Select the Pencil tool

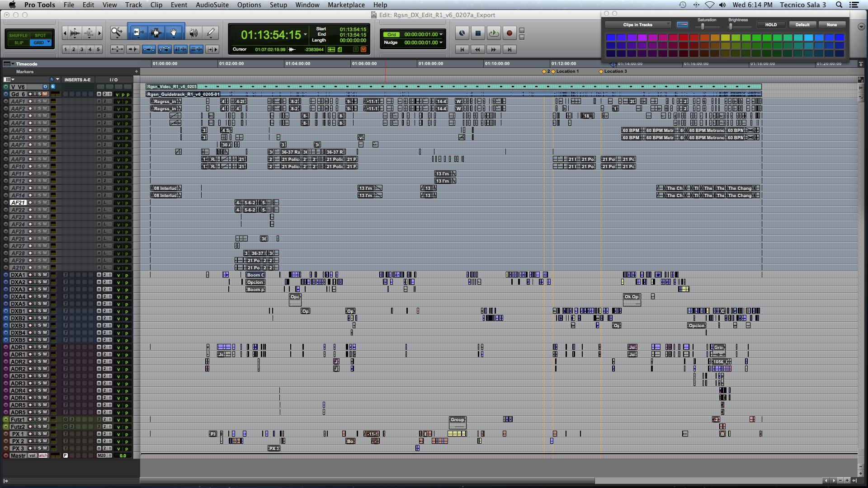(211, 33)
